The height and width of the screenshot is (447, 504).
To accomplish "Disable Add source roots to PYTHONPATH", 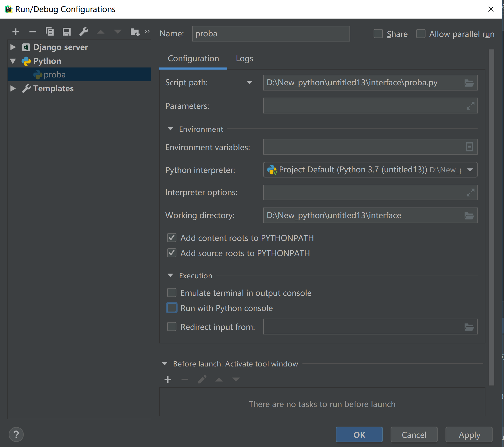I will (171, 253).
